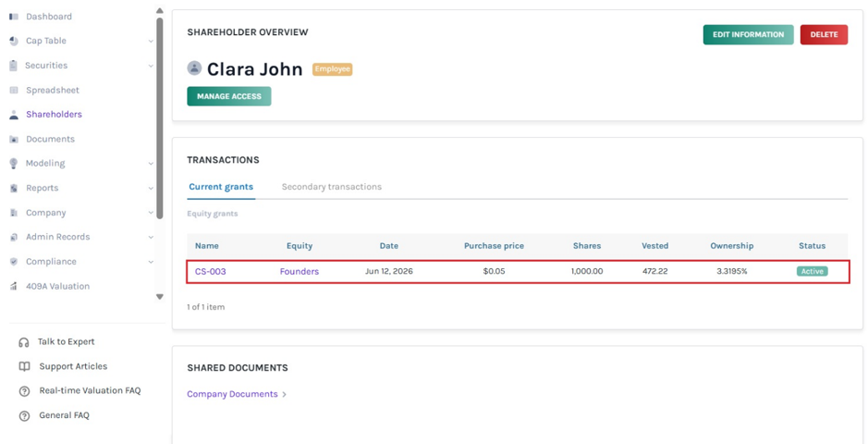Click the sidebar scrollbar down arrow
The height and width of the screenshot is (444, 868).
159,297
